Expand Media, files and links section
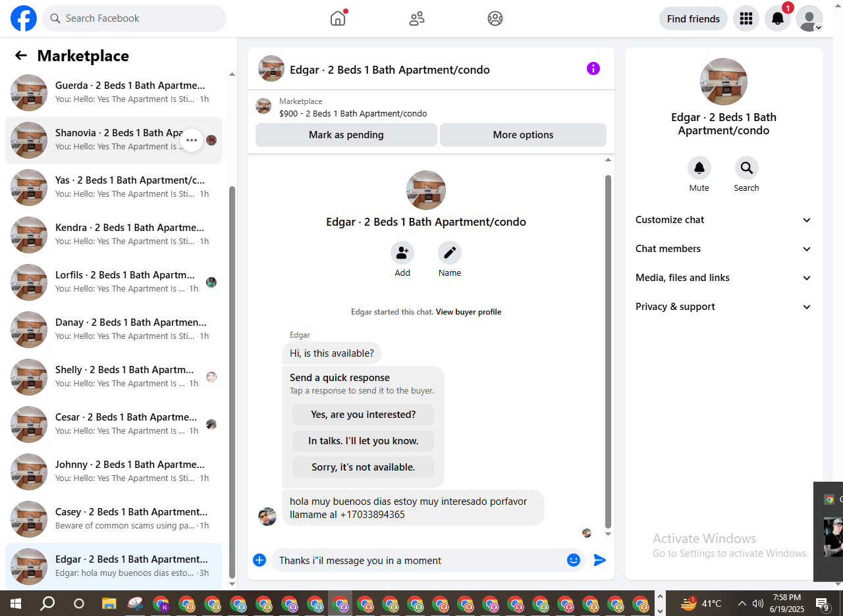The width and height of the screenshot is (843, 616). tap(724, 278)
